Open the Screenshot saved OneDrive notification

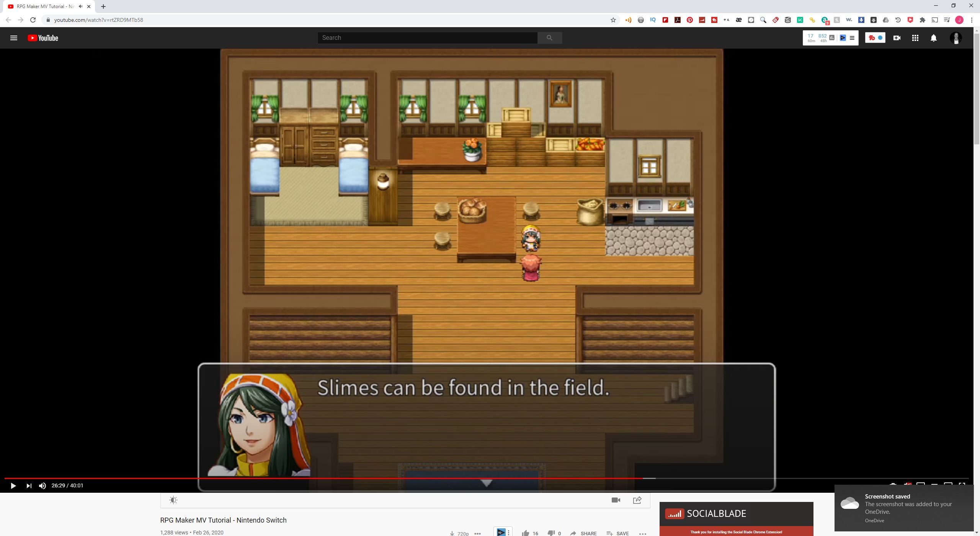(904, 508)
